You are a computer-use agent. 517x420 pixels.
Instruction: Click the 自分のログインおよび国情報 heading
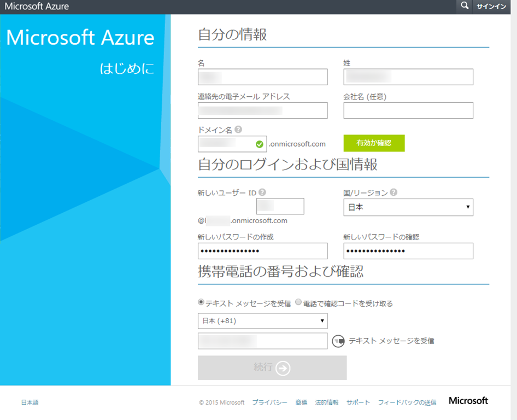287,164
